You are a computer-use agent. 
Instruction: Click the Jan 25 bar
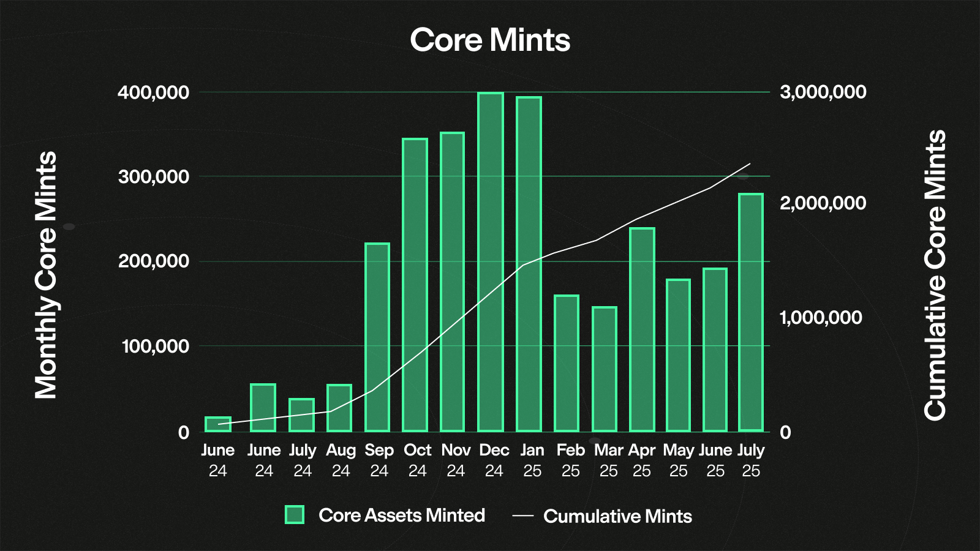click(529, 264)
